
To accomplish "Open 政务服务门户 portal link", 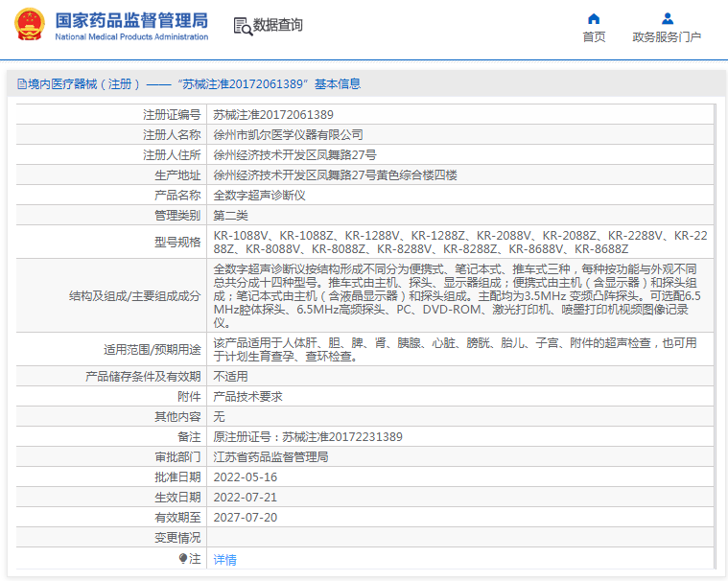I will (667, 36).
